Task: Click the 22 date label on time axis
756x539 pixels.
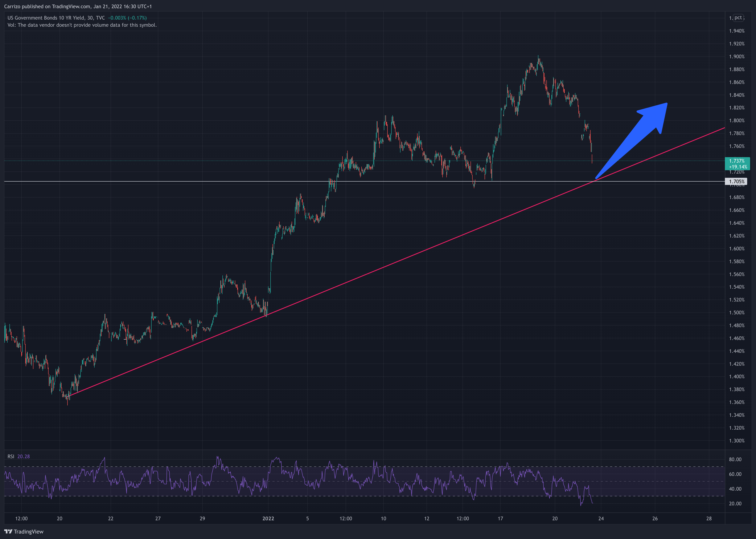Action: coord(111,518)
